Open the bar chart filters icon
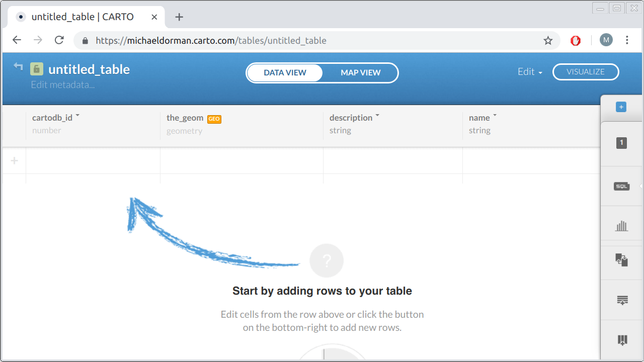 pos(622,226)
